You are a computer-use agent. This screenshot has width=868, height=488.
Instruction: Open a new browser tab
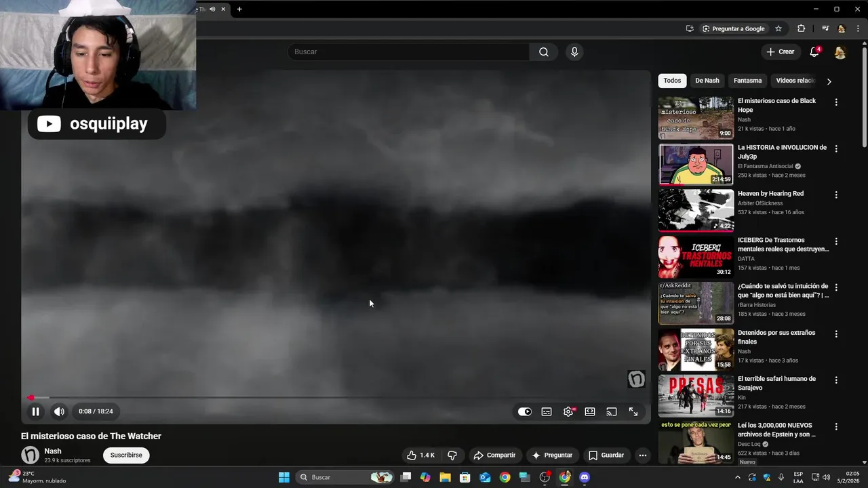click(x=239, y=9)
